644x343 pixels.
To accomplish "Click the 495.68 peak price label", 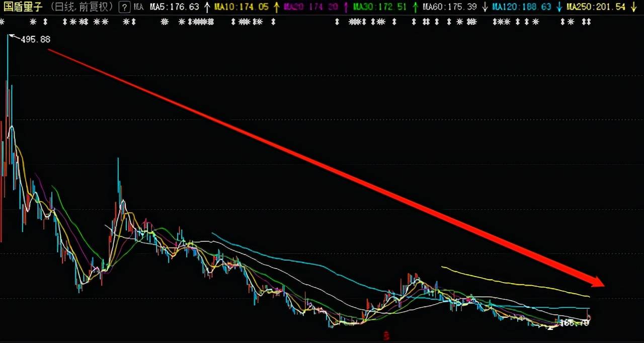I will click(x=35, y=40).
